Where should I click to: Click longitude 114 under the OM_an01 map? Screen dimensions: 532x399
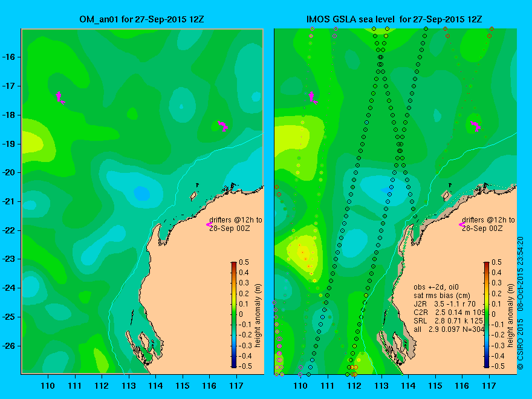pos(156,386)
